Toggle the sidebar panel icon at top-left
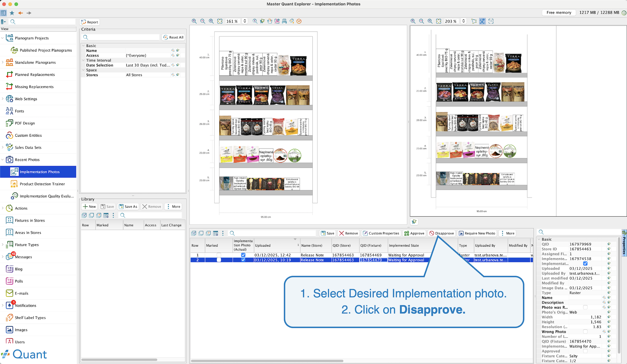The image size is (627, 364). (3, 13)
